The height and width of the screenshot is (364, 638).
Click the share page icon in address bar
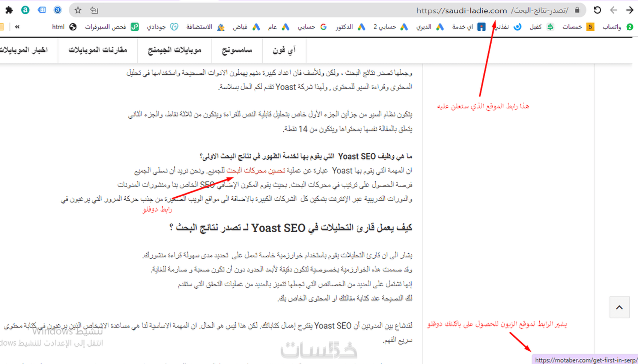[94, 10]
